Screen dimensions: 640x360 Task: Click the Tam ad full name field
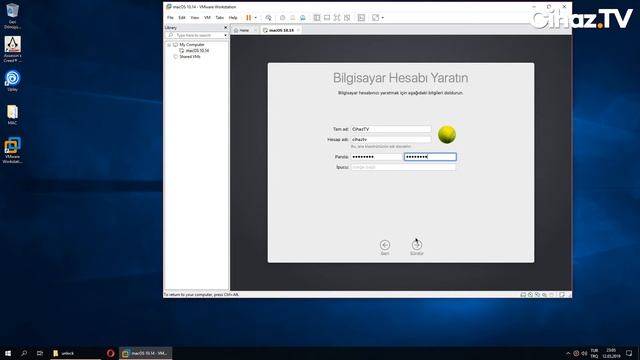point(391,129)
